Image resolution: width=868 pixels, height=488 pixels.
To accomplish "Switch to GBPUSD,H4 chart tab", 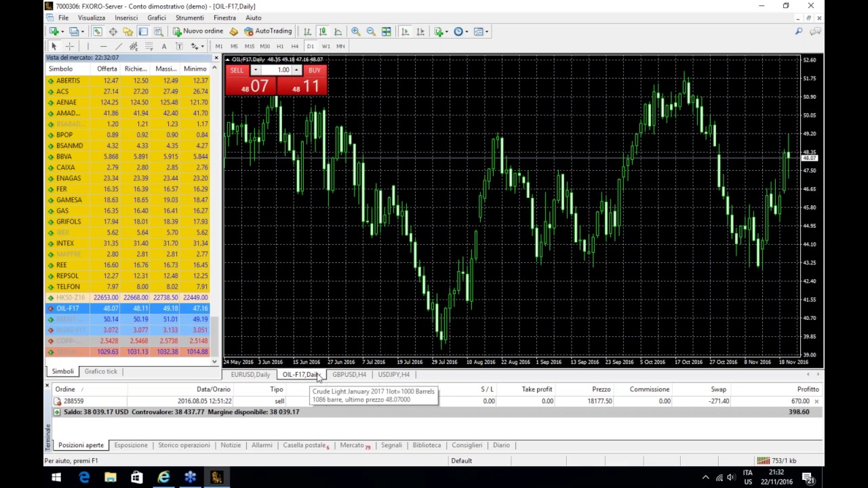I will coord(349,375).
